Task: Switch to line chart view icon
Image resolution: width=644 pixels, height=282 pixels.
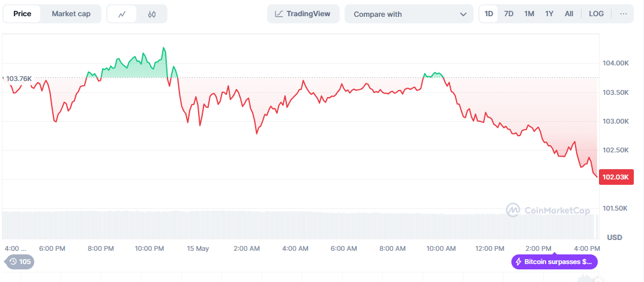Action: [x=122, y=14]
